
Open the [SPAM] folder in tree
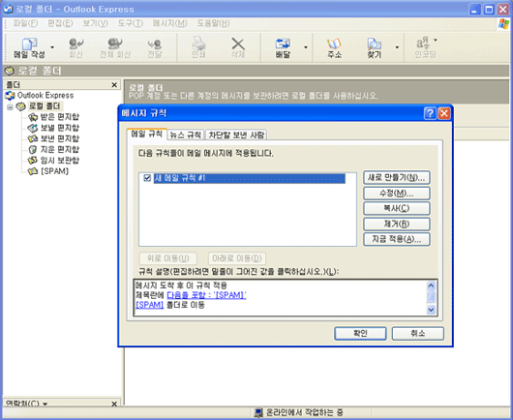click(x=54, y=171)
